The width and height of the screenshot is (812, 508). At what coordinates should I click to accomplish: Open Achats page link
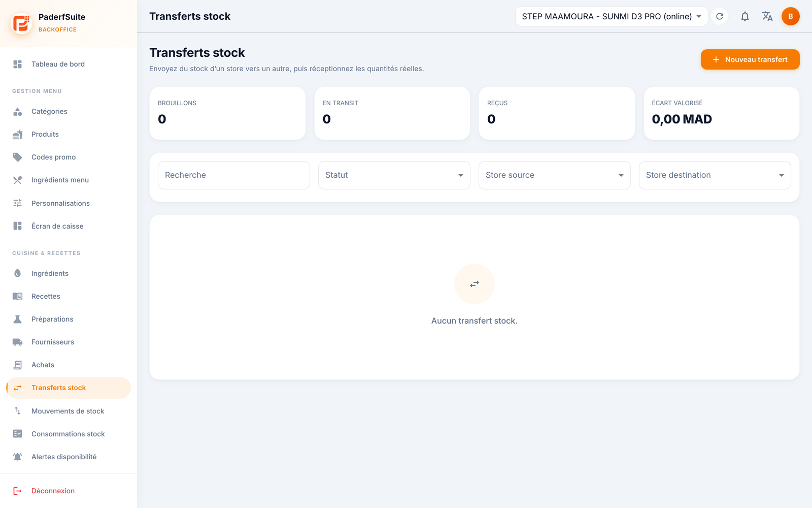(x=69, y=365)
